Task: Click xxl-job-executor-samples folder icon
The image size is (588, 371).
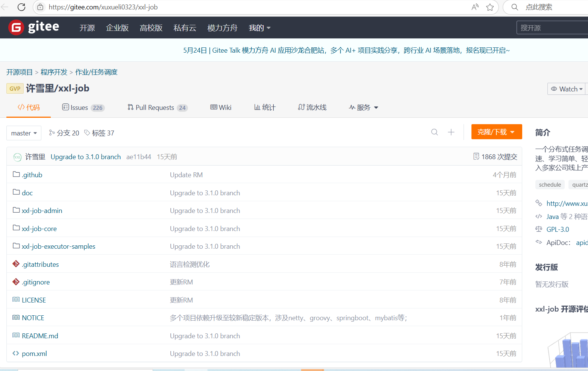Action: (x=16, y=246)
